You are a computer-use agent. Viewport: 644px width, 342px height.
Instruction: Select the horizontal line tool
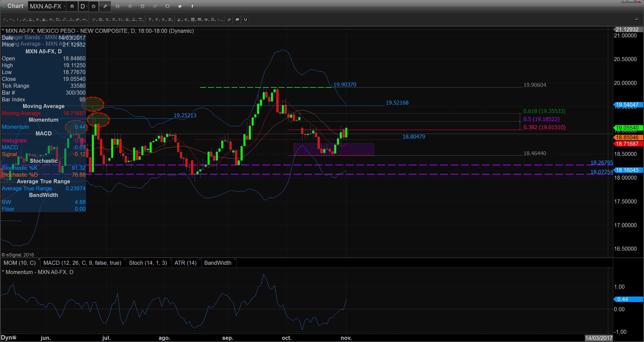tap(11, 20)
